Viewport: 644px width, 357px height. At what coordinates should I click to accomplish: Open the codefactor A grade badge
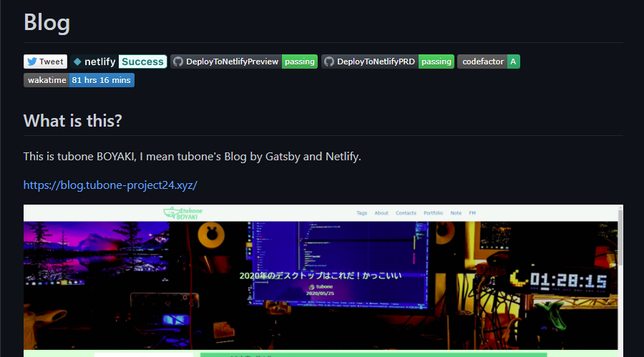tap(488, 62)
